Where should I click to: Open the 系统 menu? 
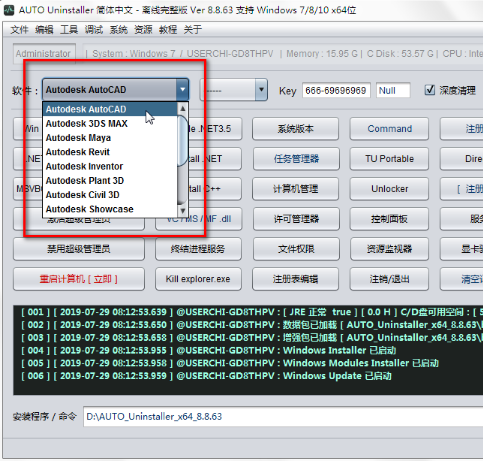pos(119,30)
